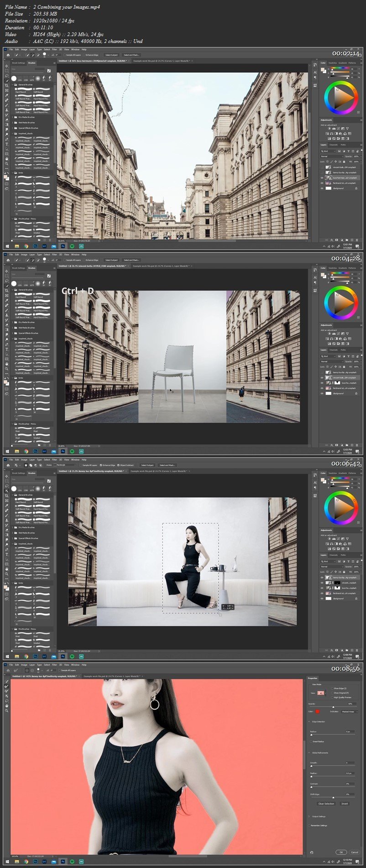The image size is (366, 868).
Task: Toggle Smart Radius checkbox in 00:08:56 frame
Action: coord(311,741)
